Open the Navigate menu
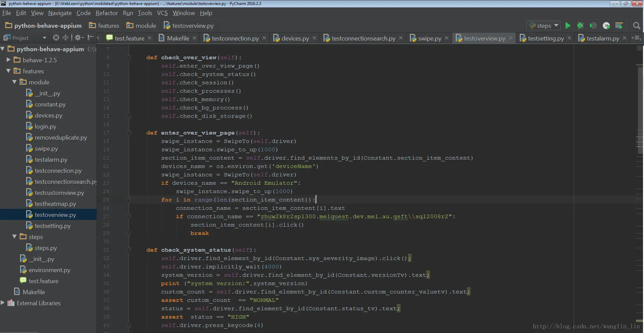This screenshot has width=644, height=333. (x=60, y=13)
